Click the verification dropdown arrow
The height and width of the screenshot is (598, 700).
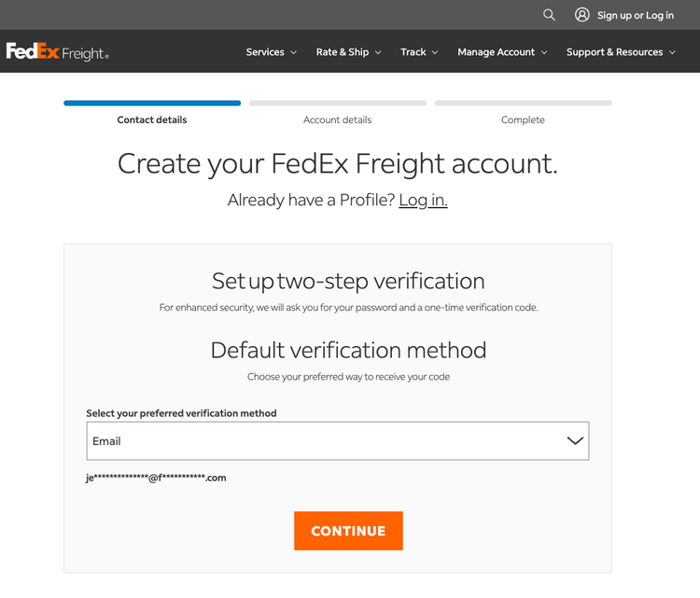tap(575, 441)
